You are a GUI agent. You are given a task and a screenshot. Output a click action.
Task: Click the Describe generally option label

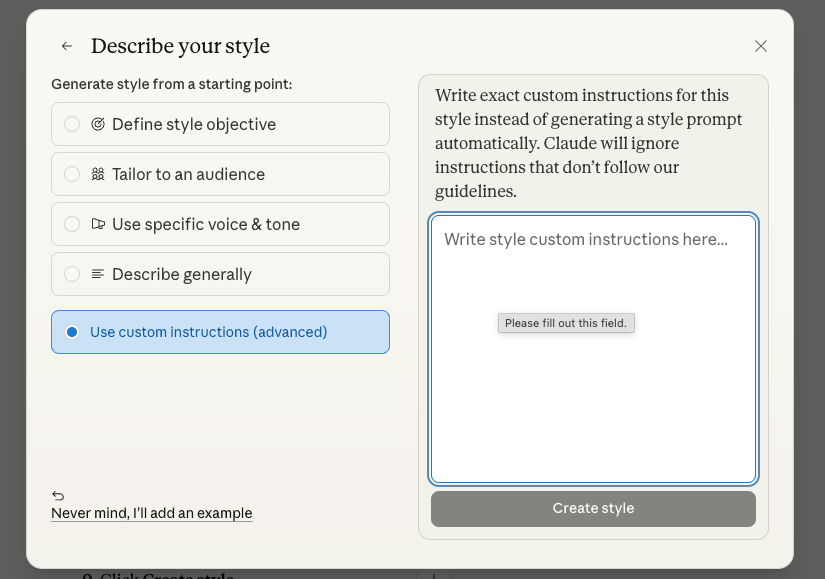(181, 274)
